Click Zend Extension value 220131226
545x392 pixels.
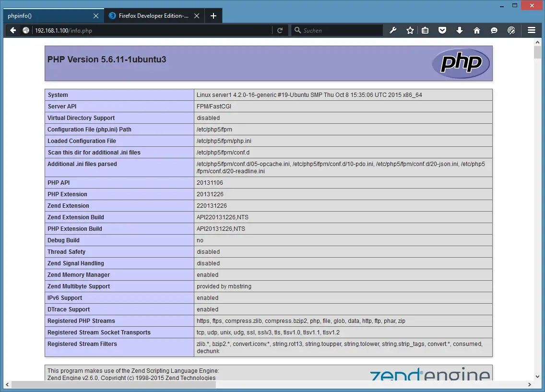[x=212, y=205]
